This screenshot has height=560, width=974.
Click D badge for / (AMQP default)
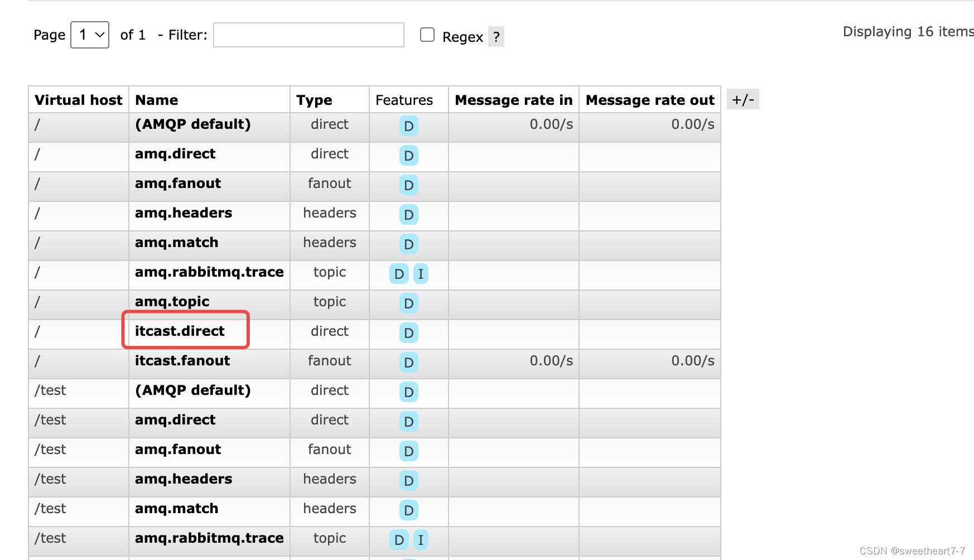tap(409, 126)
